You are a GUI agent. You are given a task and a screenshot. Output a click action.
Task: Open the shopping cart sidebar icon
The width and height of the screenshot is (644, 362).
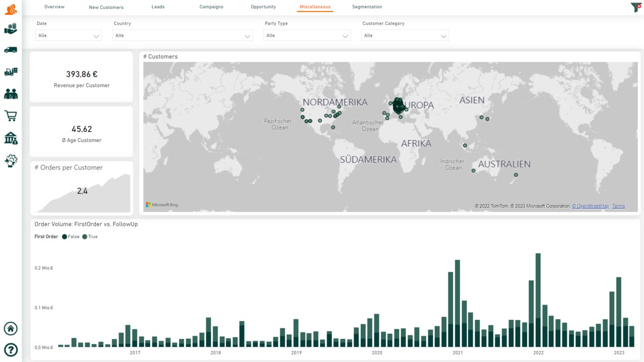11,116
